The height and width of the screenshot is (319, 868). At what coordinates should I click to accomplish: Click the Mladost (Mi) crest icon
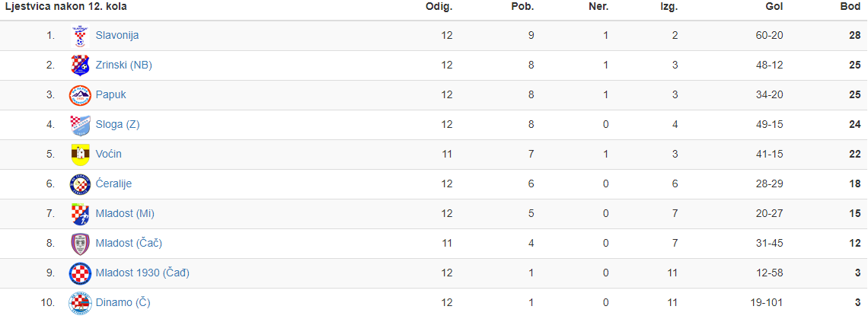(80, 214)
